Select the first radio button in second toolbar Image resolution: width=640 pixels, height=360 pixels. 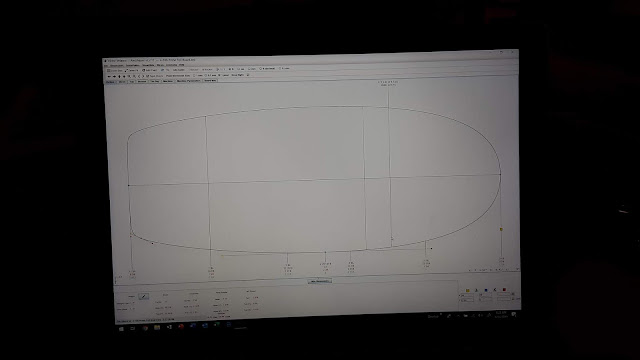click(x=194, y=76)
